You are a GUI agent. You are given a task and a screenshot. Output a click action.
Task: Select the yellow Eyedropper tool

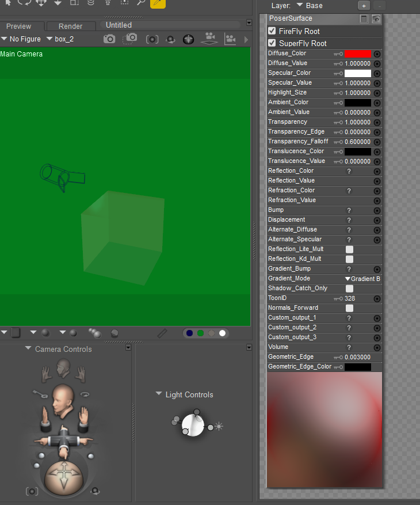[158, 3]
